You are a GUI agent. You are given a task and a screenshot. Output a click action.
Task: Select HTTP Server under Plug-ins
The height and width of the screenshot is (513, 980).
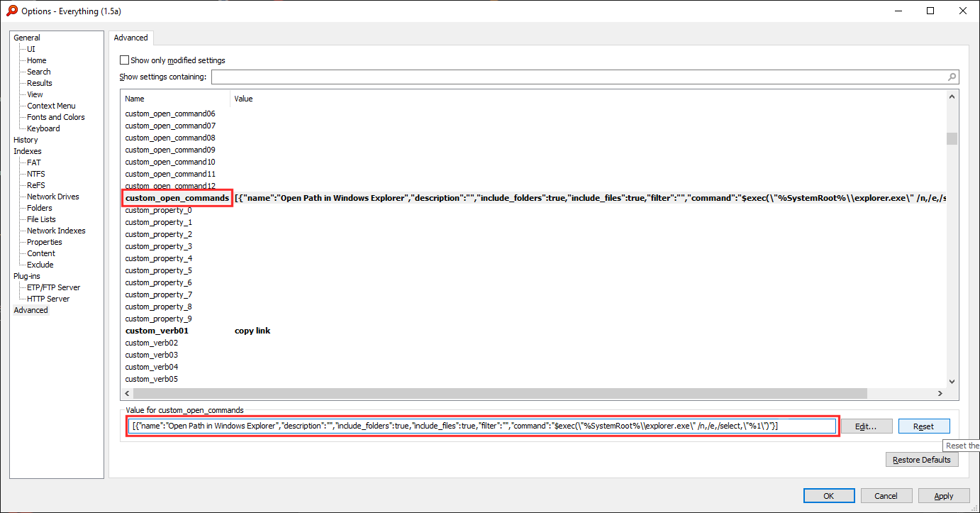click(48, 299)
